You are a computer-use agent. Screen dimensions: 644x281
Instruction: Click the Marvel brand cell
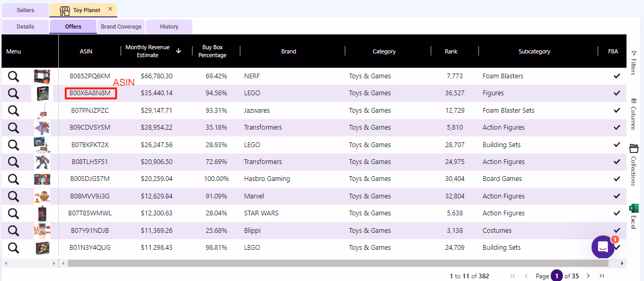254,196
